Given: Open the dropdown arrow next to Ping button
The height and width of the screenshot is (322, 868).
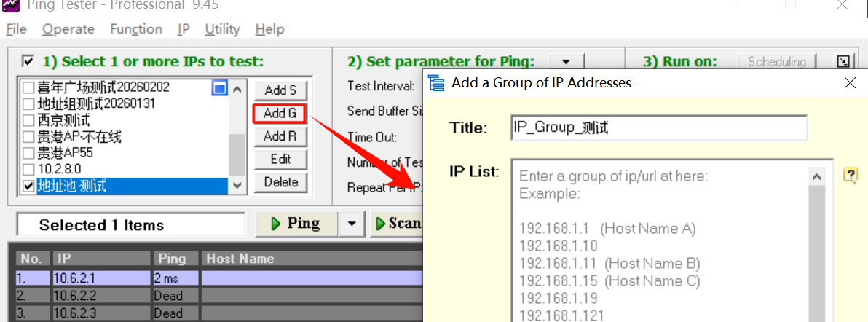Looking at the screenshot, I should tap(352, 224).
